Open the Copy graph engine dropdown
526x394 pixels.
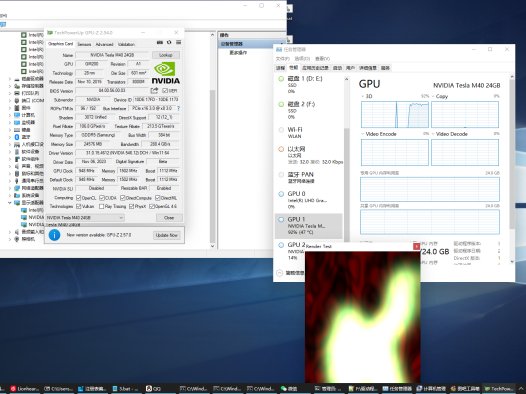[433, 96]
